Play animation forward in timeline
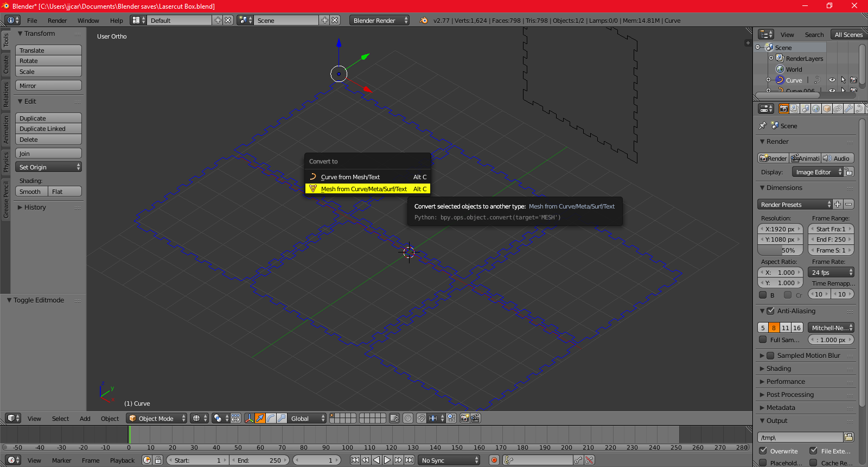Screen dimensions: 868x467 [387, 460]
